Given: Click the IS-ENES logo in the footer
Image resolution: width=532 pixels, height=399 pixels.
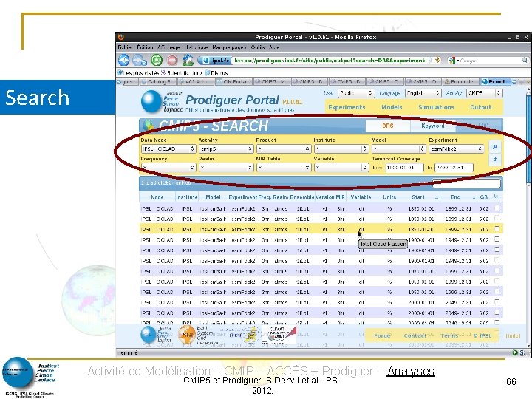Looking at the screenshot, I should pos(242,335).
